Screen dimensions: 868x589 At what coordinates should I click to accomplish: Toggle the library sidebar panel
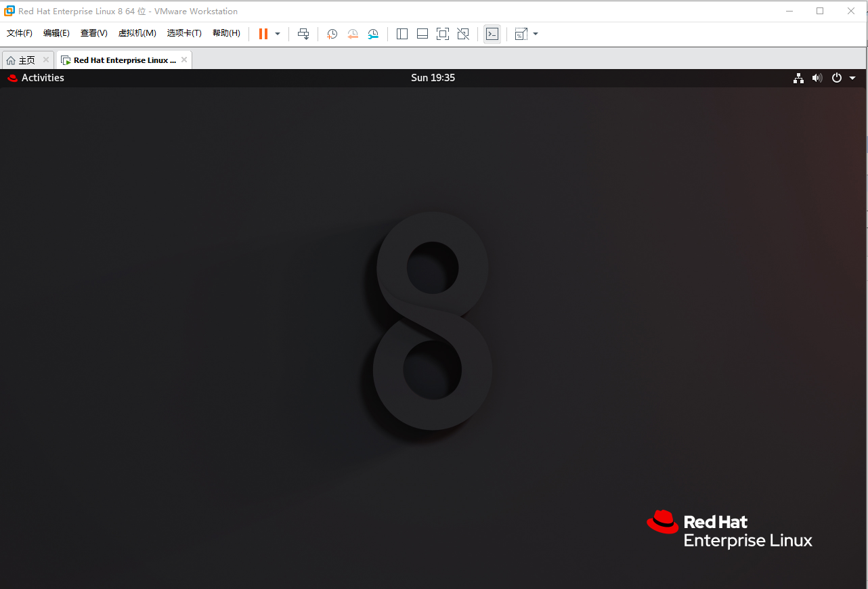pos(402,34)
